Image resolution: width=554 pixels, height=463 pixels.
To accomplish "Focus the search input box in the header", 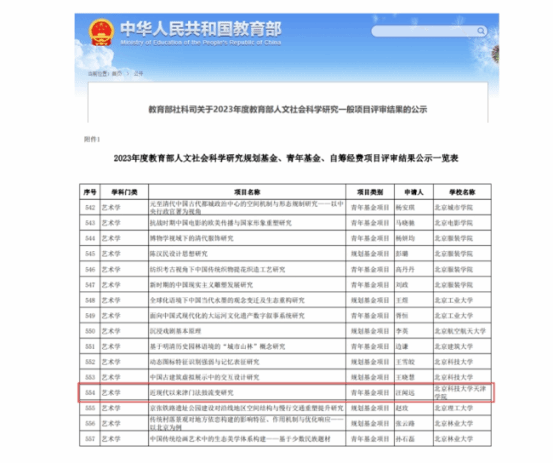I will pos(429,31).
